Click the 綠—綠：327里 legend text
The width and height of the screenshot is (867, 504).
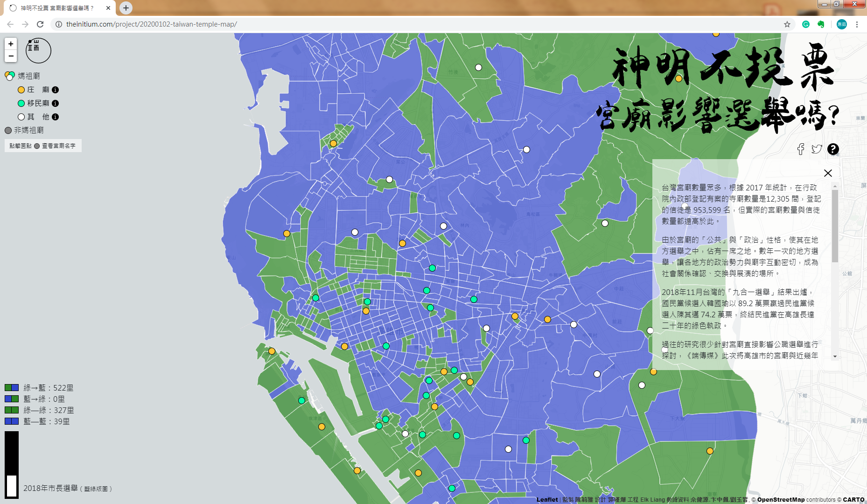tap(49, 410)
